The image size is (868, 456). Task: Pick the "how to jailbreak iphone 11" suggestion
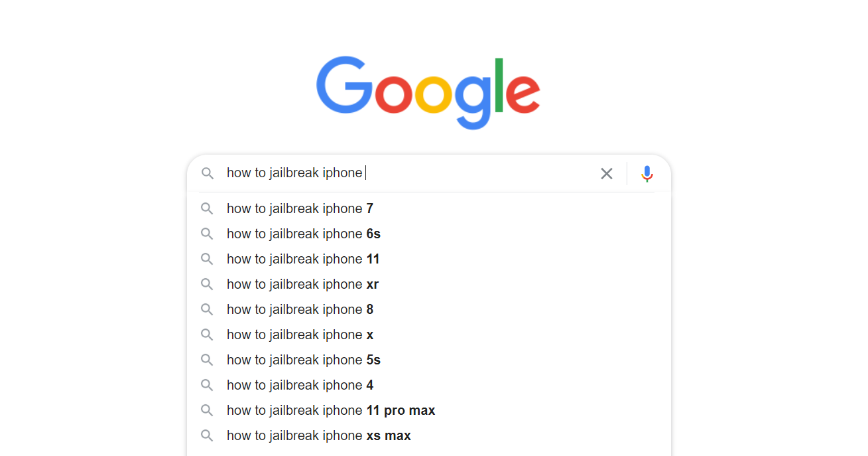tap(303, 259)
